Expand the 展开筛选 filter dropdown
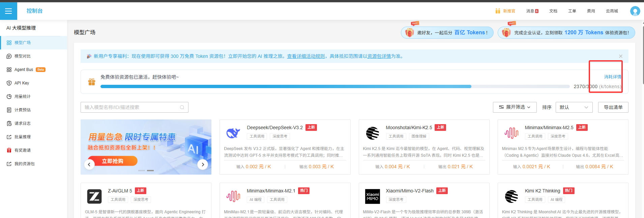Screen dimensions: 644x218 [x=515, y=107]
